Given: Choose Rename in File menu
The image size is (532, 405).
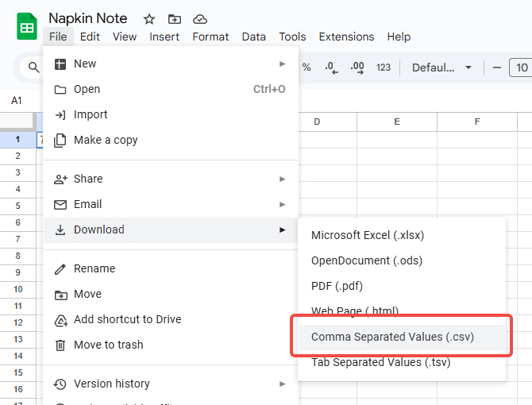Looking at the screenshot, I should [171, 268].
